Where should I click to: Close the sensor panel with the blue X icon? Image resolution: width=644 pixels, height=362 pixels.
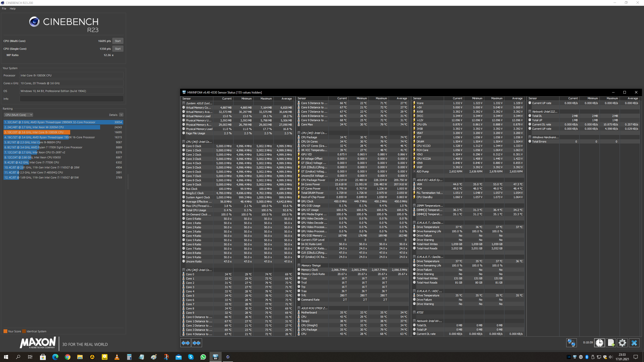pyautogui.click(x=634, y=343)
